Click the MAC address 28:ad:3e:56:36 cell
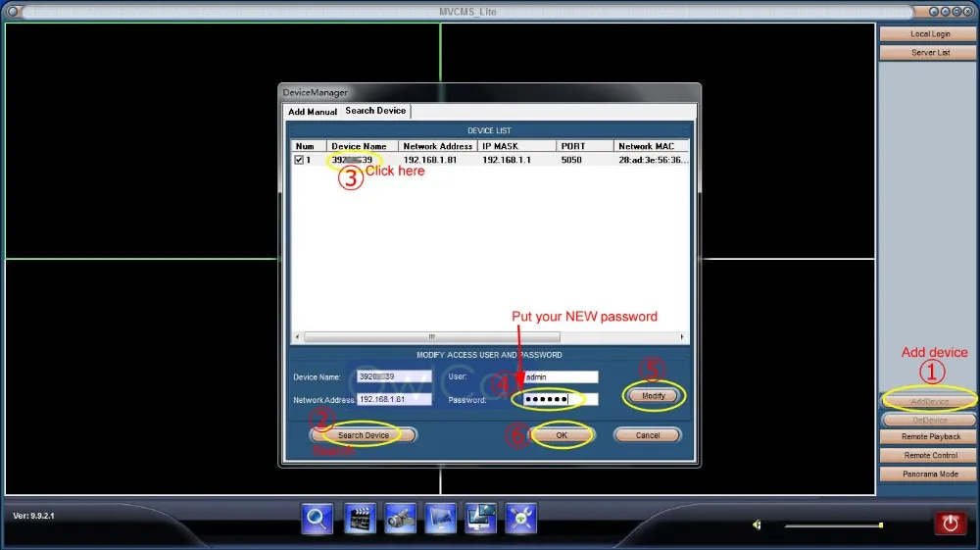 [653, 160]
